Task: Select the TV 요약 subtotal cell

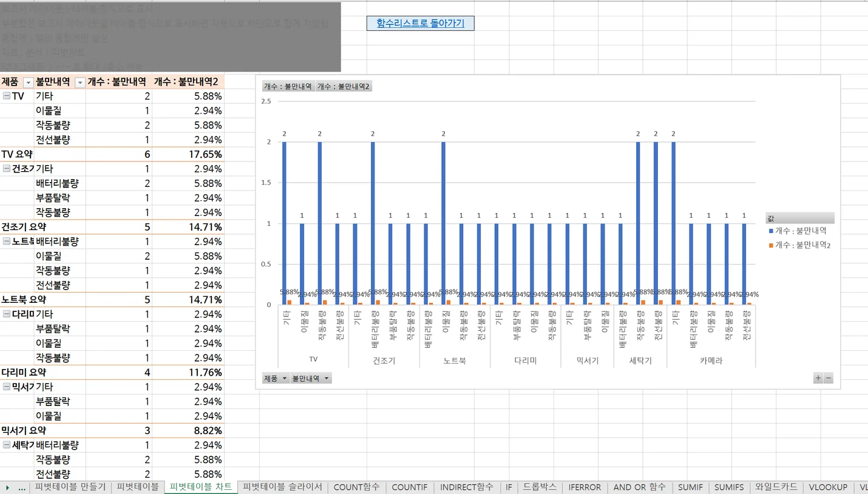Action: 17,154
